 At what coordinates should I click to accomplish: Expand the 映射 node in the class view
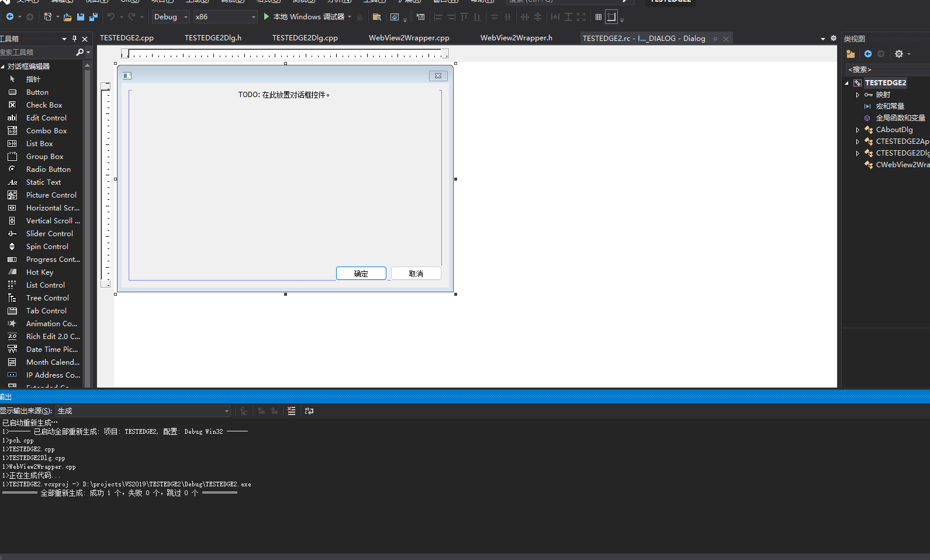858,95
